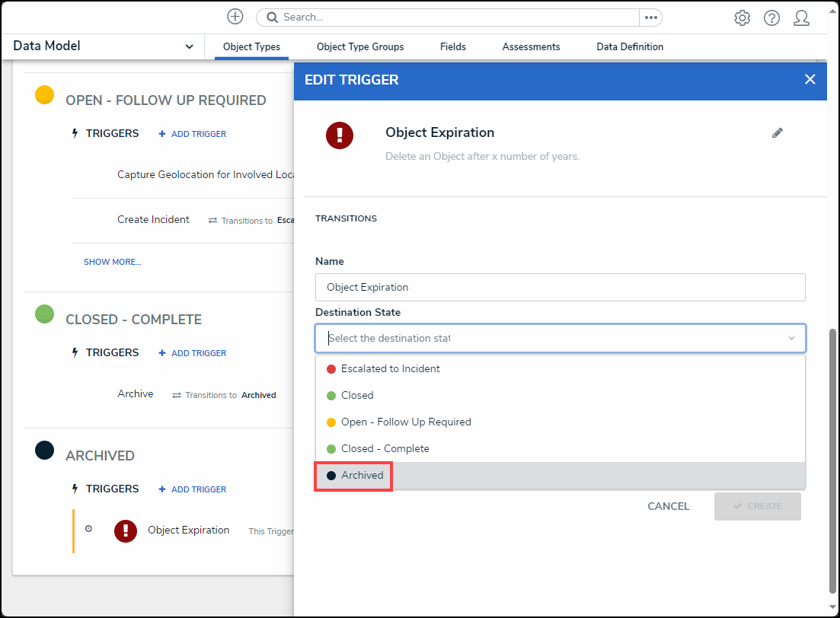Open the help question mark icon
This screenshot has width=840, height=618.
[x=771, y=18]
